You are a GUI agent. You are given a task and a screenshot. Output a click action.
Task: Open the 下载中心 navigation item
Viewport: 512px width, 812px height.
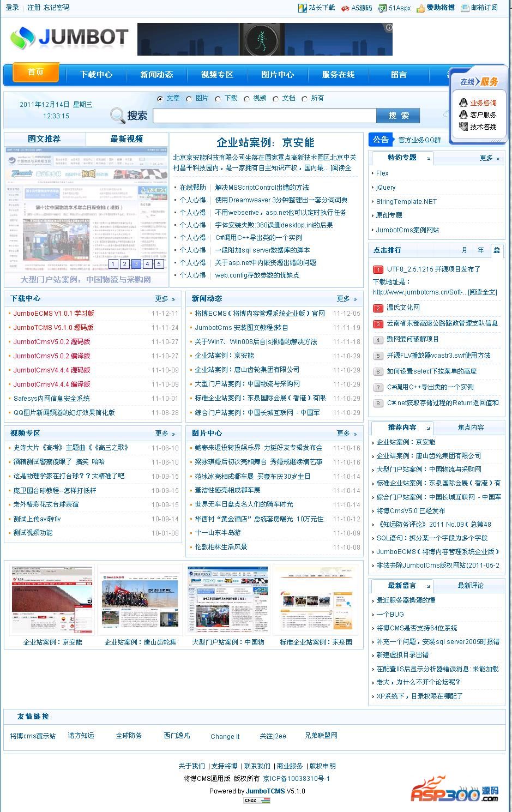click(96, 75)
